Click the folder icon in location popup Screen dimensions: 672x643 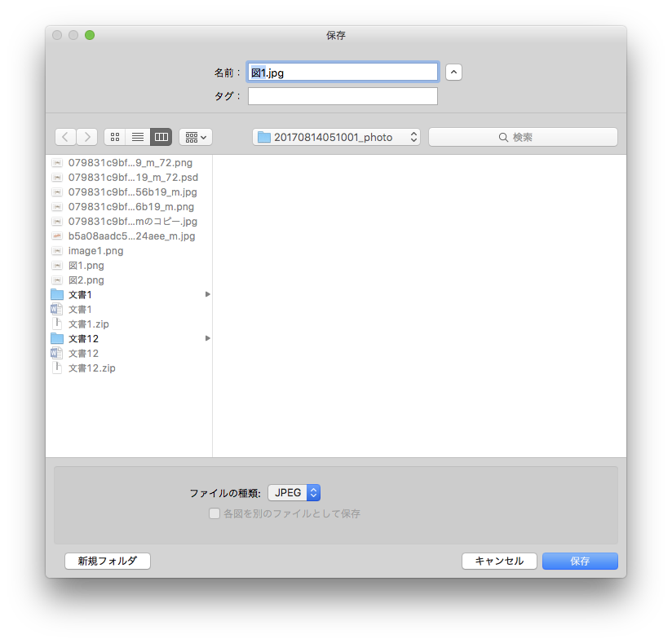pos(264,137)
